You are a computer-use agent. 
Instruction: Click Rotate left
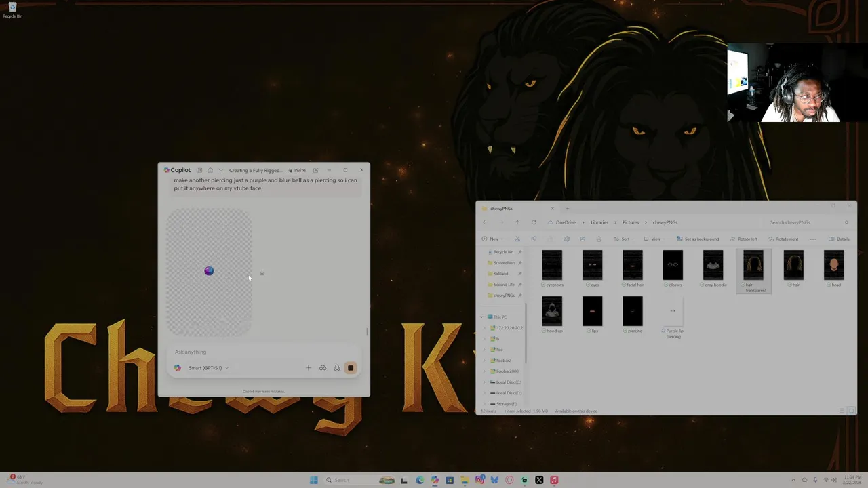[744, 239]
